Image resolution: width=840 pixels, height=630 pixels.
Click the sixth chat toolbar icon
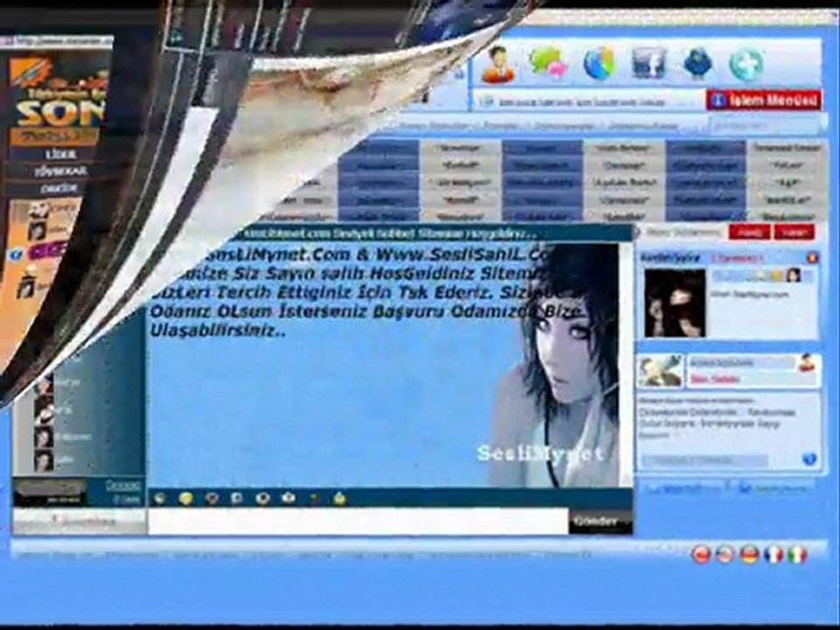[x=288, y=499]
